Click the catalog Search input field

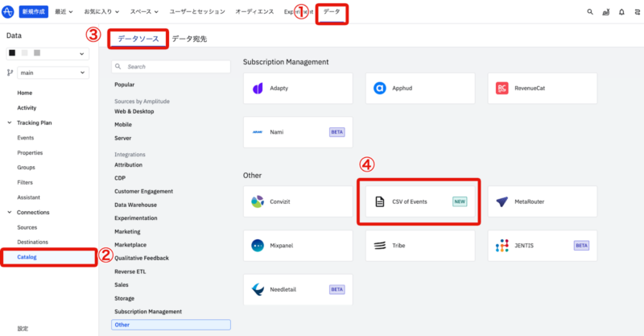171,66
